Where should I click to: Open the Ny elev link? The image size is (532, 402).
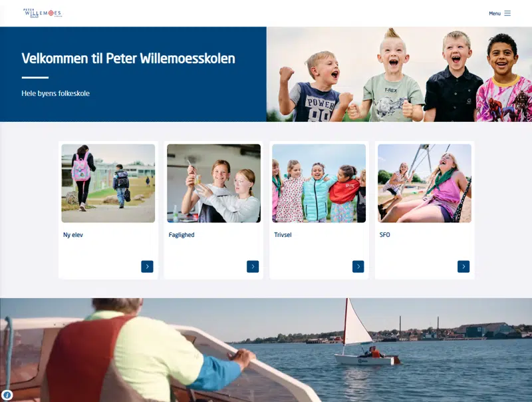point(73,235)
